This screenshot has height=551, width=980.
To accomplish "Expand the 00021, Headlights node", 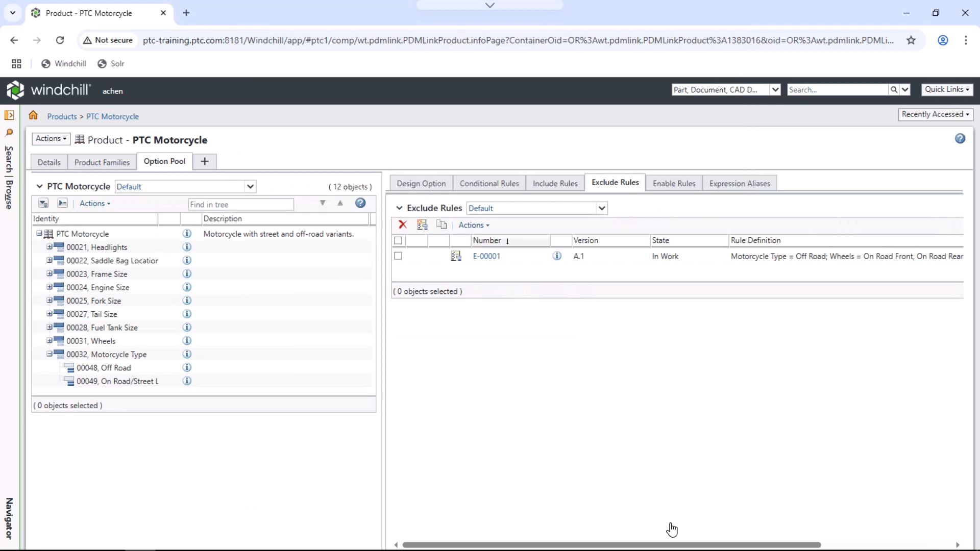I will tap(50, 247).
